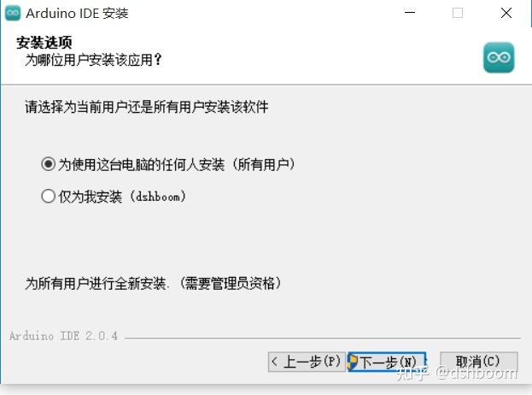Image resolution: width=532 pixels, height=395 pixels.
Task: Go back with the 上一步(P) button
Action: [x=307, y=362]
